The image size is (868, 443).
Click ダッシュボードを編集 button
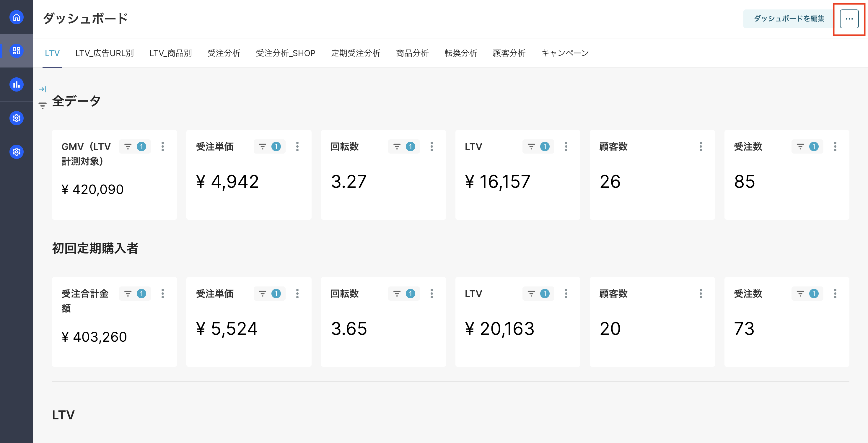[x=789, y=19]
